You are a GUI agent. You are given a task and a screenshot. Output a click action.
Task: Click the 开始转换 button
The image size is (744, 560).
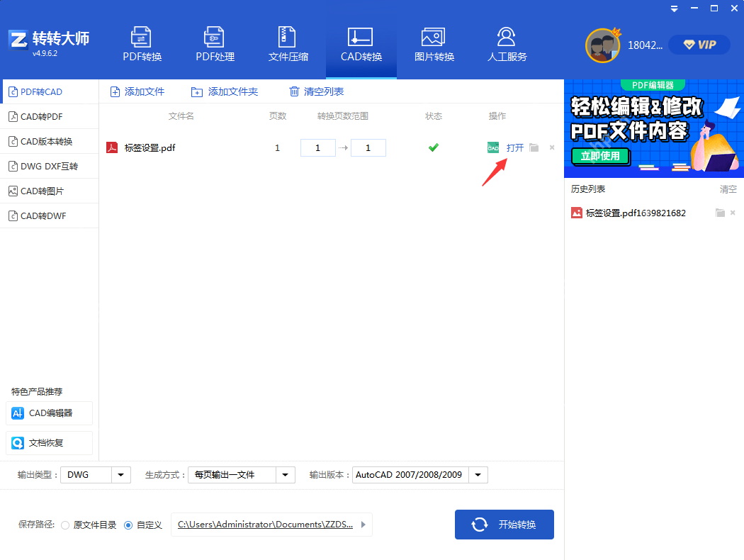point(505,525)
